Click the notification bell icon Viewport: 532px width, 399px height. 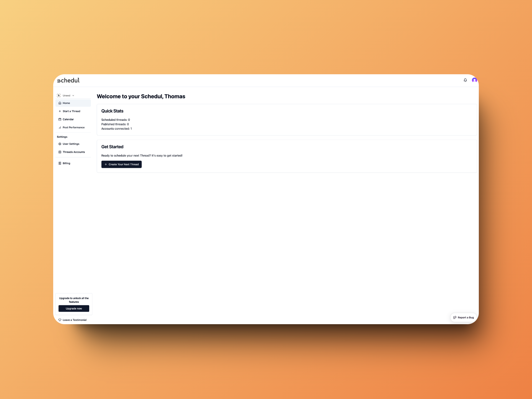[x=465, y=80]
